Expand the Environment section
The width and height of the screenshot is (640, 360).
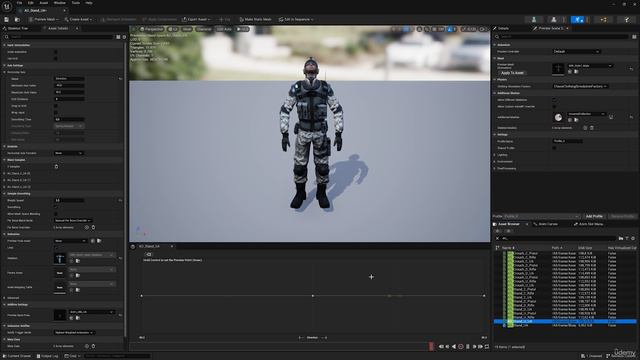(x=495, y=162)
